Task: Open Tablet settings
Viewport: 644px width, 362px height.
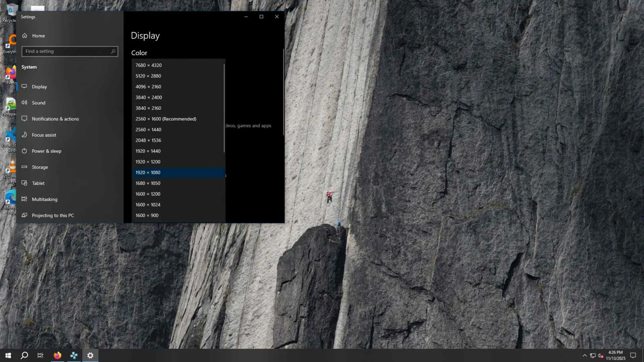Action: pos(38,183)
